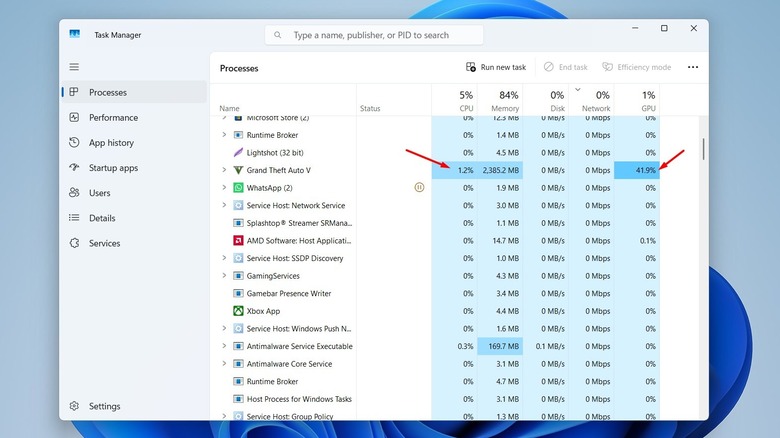Open Services via puzzle icon
This screenshot has height=438, width=780.
(x=75, y=243)
